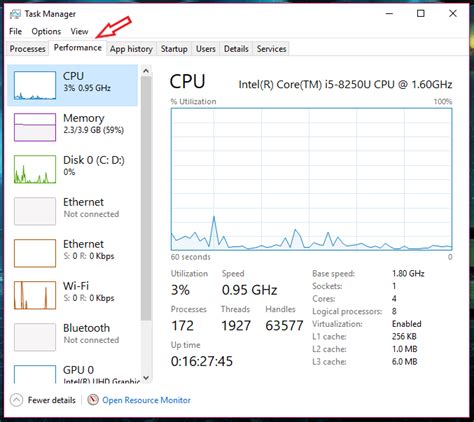Click the Task Manager app icon in title bar
The width and height of the screenshot is (474, 422).
click(x=15, y=14)
